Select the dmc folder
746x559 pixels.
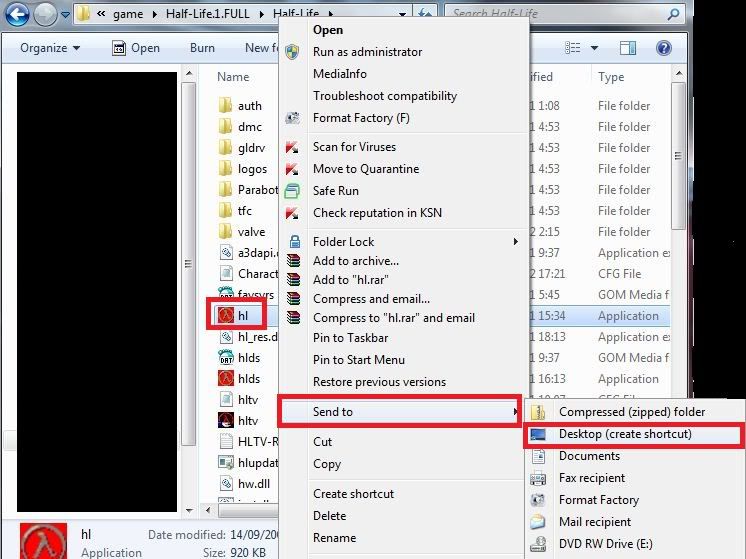tap(240, 127)
